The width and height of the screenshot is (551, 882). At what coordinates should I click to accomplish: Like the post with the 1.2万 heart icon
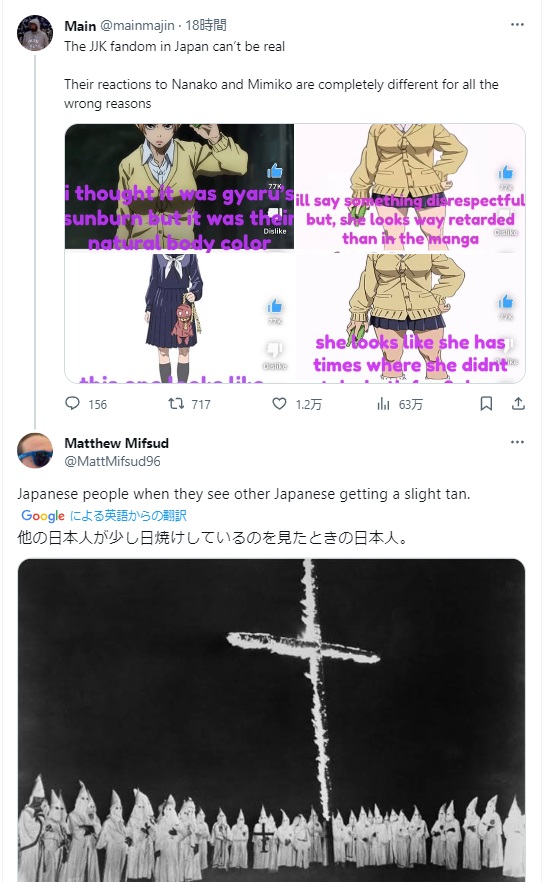297,404
